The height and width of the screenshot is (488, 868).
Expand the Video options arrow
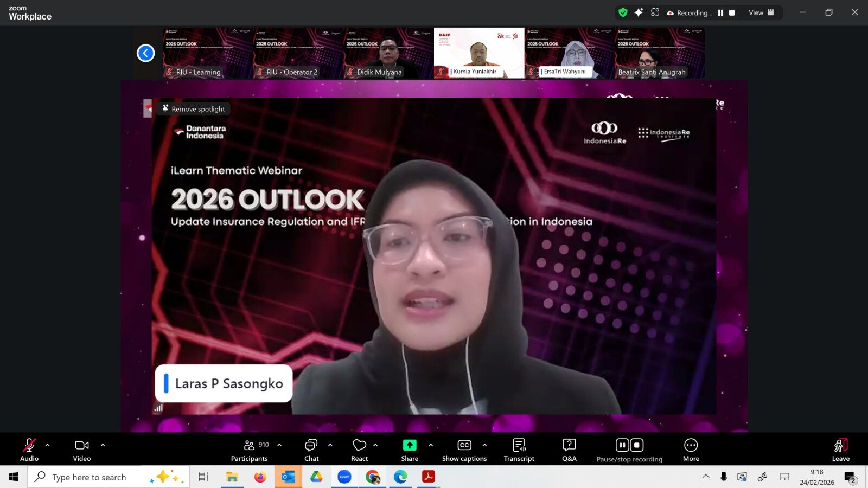(x=103, y=445)
